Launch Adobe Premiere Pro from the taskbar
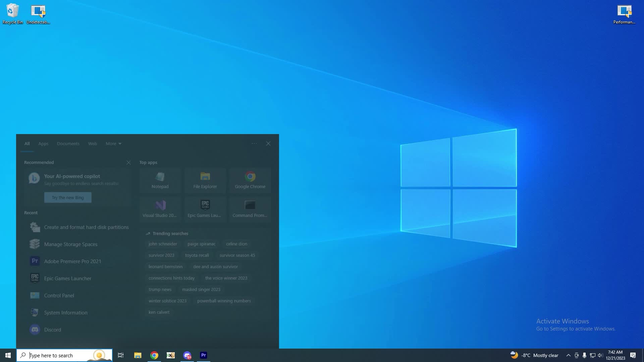The width and height of the screenshot is (644, 362). 203,355
